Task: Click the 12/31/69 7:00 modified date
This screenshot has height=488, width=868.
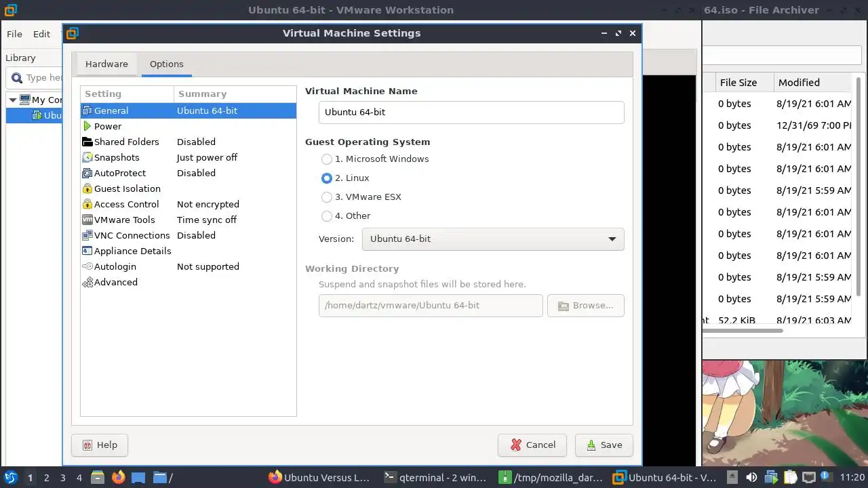Action: tap(814, 125)
